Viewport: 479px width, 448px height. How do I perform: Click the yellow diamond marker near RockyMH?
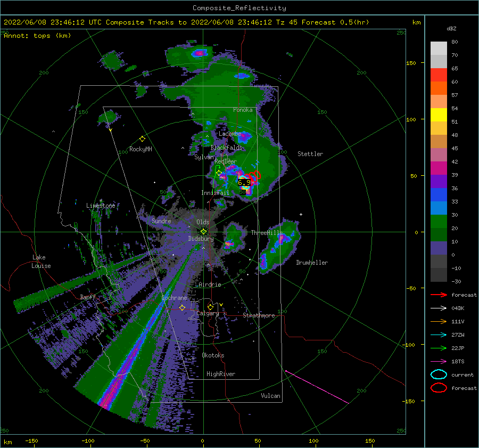point(142,139)
